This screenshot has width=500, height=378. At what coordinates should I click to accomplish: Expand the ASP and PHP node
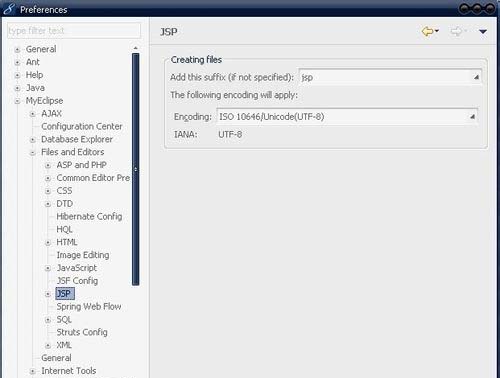pos(48,165)
